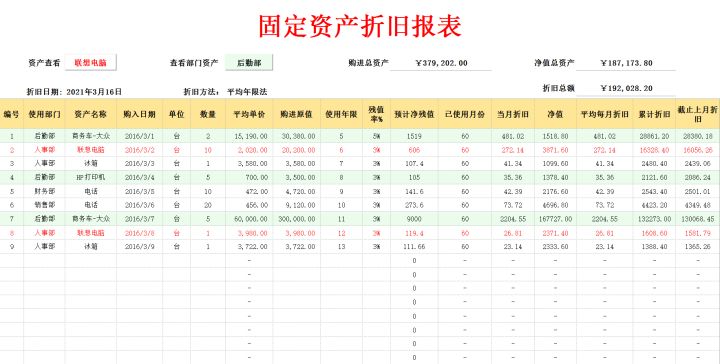The width and height of the screenshot is (720, 364).
Task: Select the 已使用月份 column header
Action: 465,114
